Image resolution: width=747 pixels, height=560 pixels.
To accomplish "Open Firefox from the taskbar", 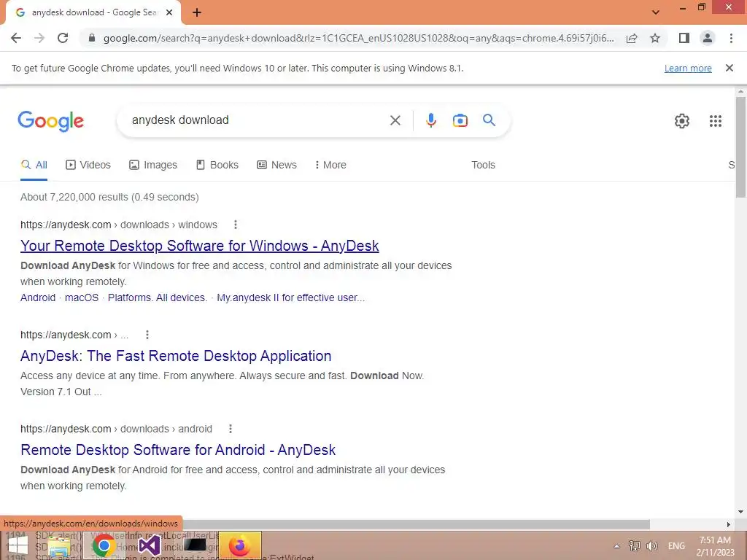I will [239, 545].
